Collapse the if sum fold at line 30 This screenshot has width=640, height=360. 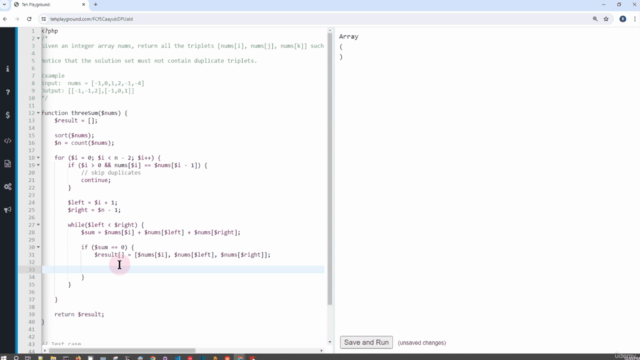38,247
